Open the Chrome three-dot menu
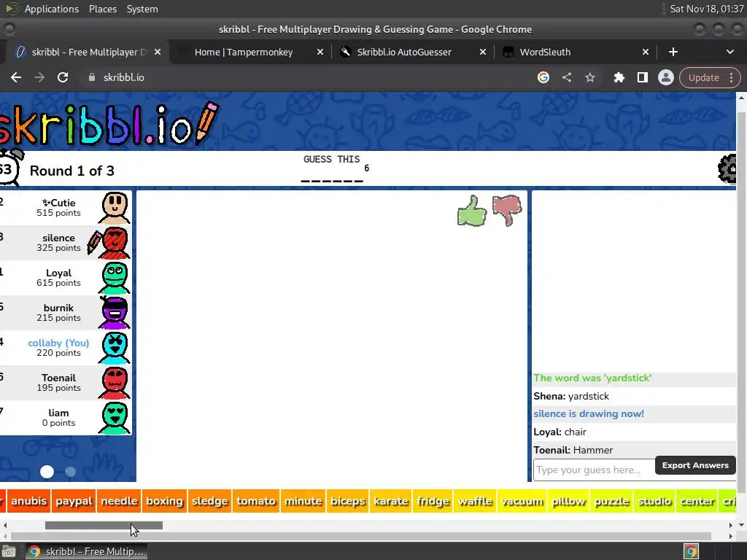 coord(731,77)
